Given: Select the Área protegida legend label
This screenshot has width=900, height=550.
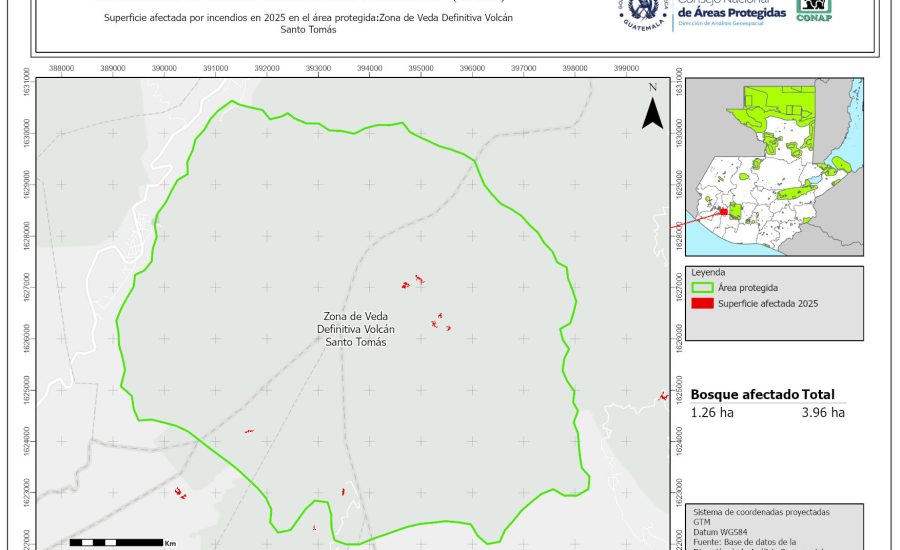Looking at the screenshot, I should click(746, 287).
